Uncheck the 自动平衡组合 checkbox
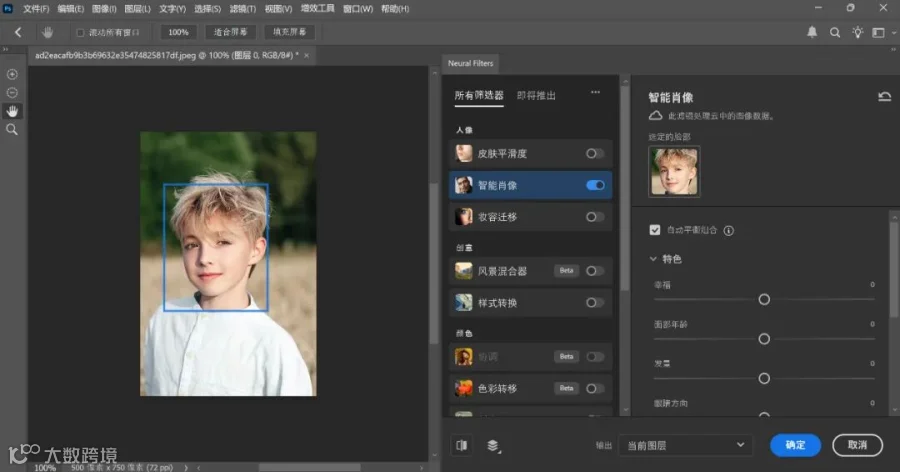 [x=654, y=230]
